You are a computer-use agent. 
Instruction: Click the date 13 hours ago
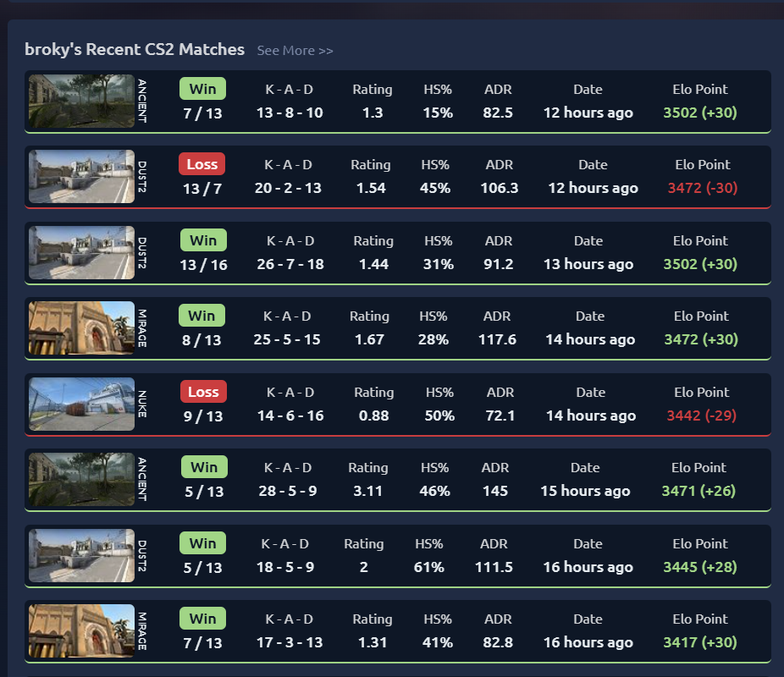(x=588, y=264)
